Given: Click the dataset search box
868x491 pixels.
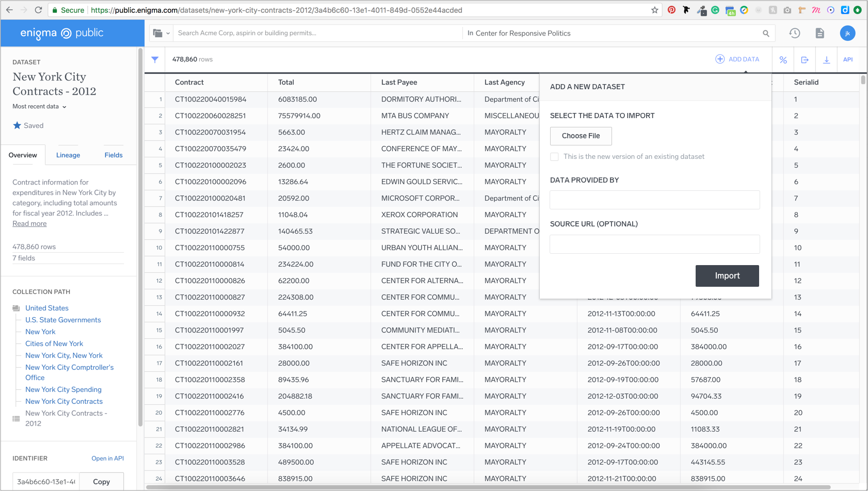Looking at the screenshot, I should coord(317,33).
